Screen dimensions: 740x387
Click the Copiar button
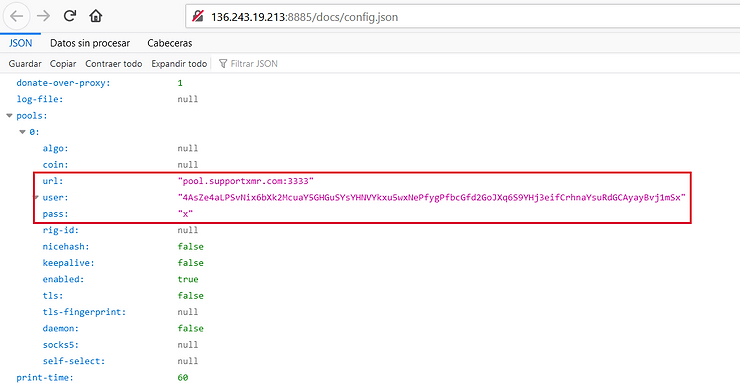coord(63,64)
